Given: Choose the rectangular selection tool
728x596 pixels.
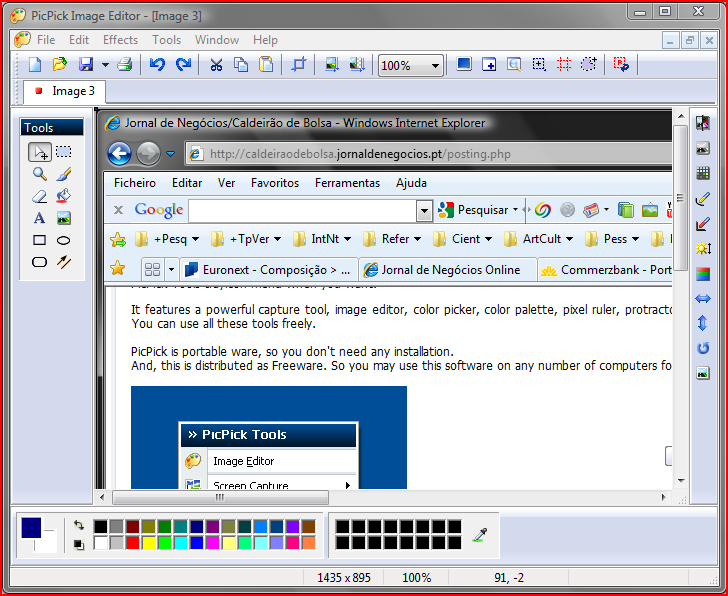Looking at the screenshot, I should click(x=64, y=152).
